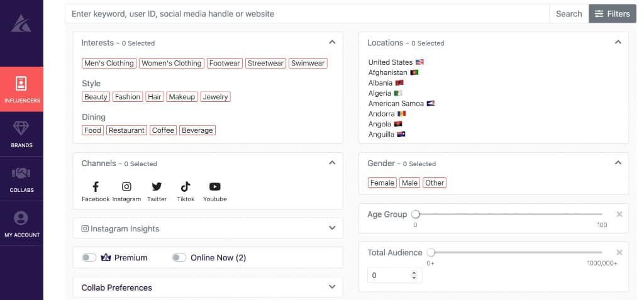Viewport: 644px width, 300px height.
Task: Click the Age Group slider handle
Action: click(x=416, y=214)
